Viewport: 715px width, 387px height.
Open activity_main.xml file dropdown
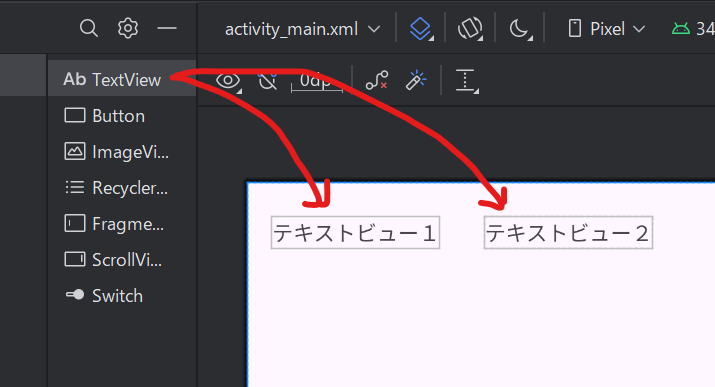click(303, 29)
